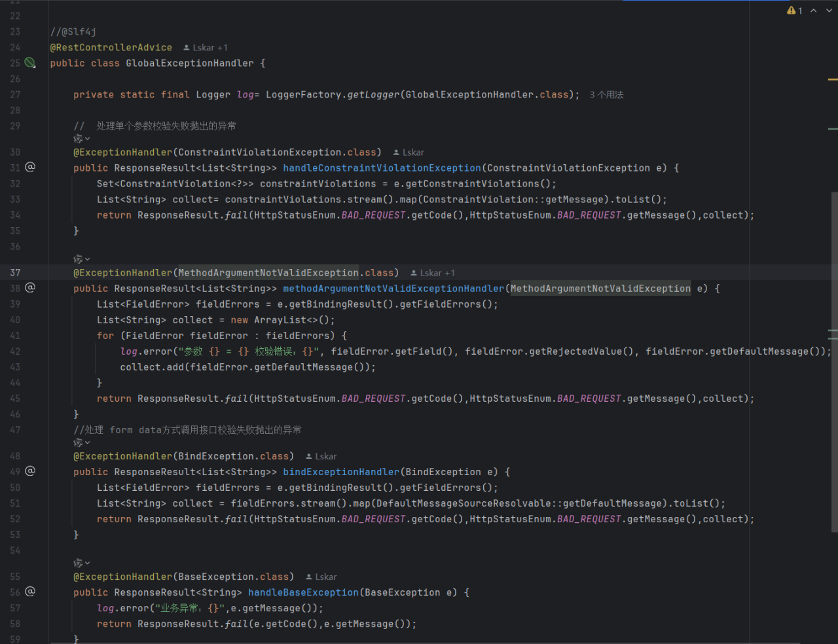Open AI assistant dropdown above ConstraintViolationException handler
This screenshot has width=838, height=644.
point(82,139)
